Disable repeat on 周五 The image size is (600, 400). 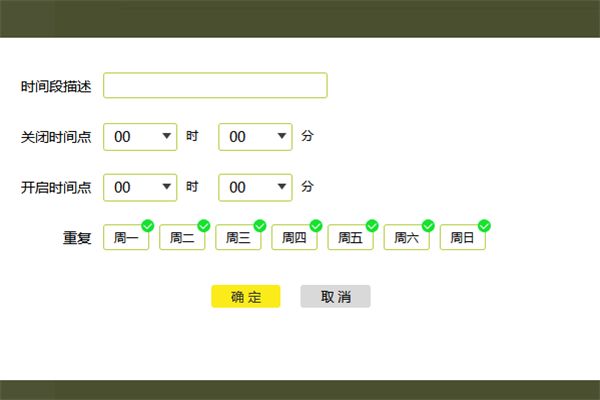350,238
